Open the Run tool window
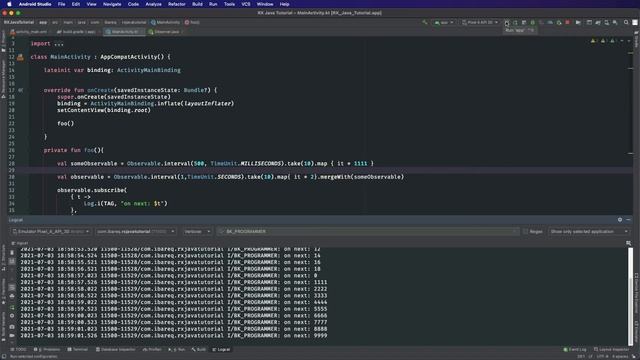 (x=177, y=349)
